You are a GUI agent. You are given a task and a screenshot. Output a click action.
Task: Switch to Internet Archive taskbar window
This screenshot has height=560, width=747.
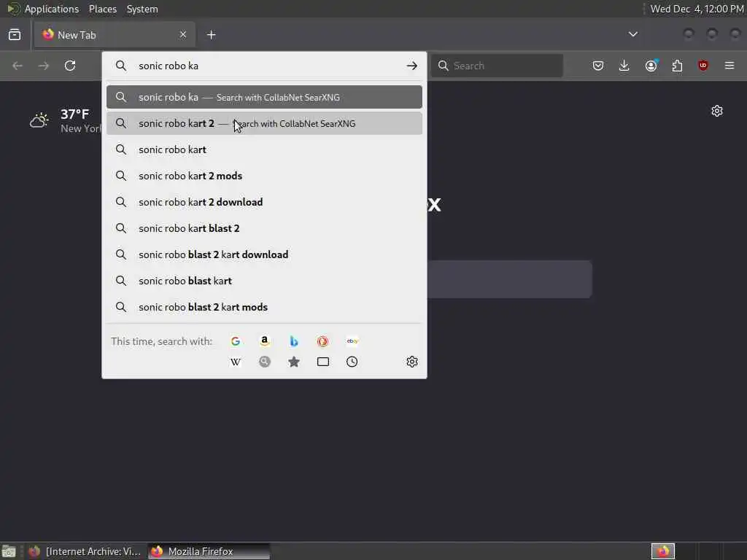coord(85,551)
